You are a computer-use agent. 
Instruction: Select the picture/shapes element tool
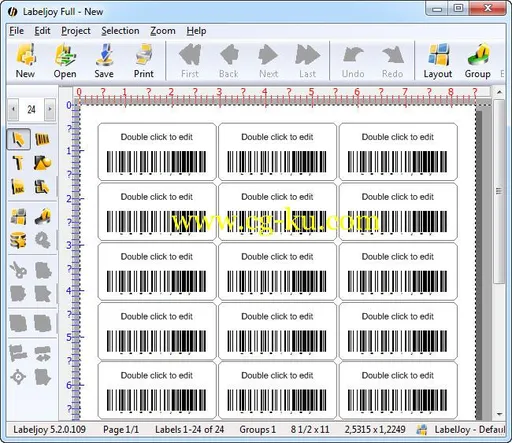click(x=42, y=163)
